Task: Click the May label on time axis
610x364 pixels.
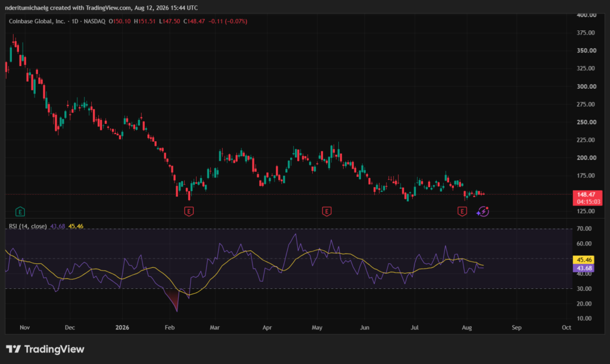Action: (317, 328)
